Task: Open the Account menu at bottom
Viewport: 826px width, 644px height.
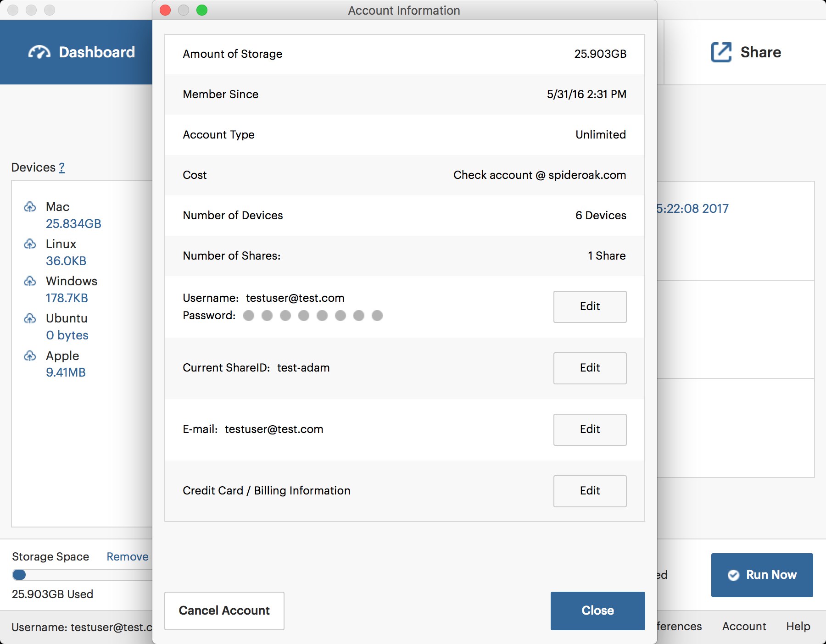Action: (x=744, y=626)
